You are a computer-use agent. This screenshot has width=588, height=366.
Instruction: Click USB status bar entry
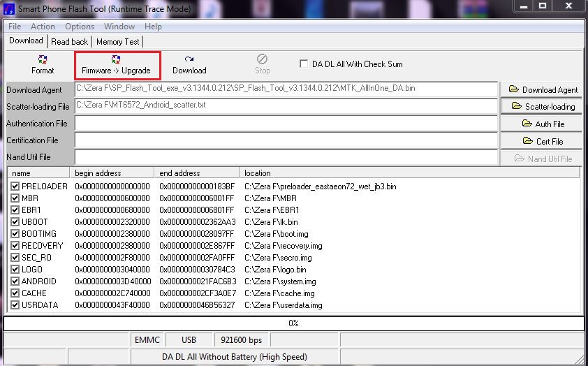click(189, 340)
